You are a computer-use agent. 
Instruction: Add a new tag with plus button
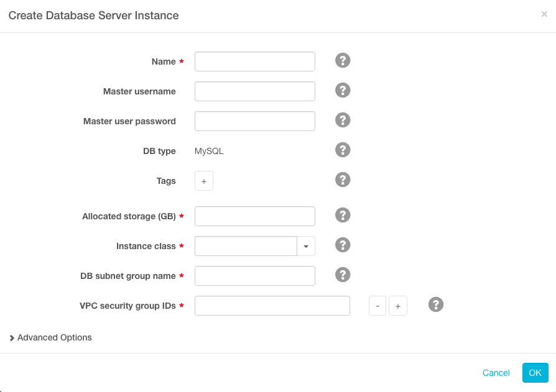tap(204, 181)
